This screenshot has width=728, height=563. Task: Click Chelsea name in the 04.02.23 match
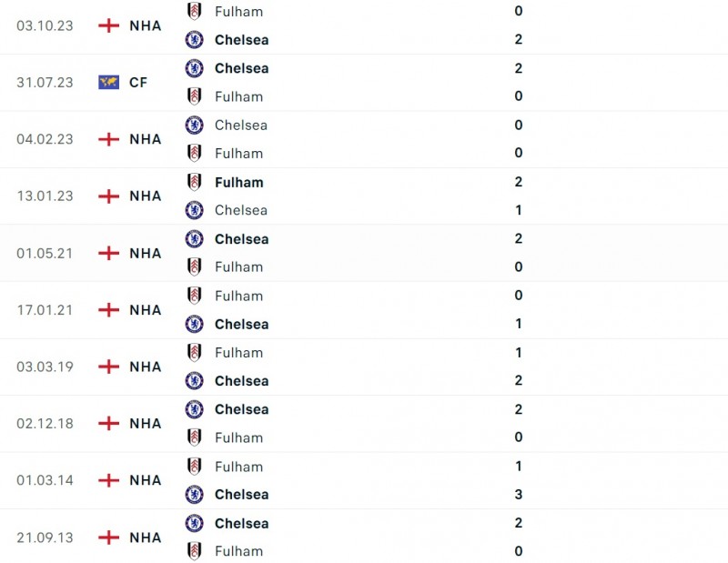pos(241,126)
